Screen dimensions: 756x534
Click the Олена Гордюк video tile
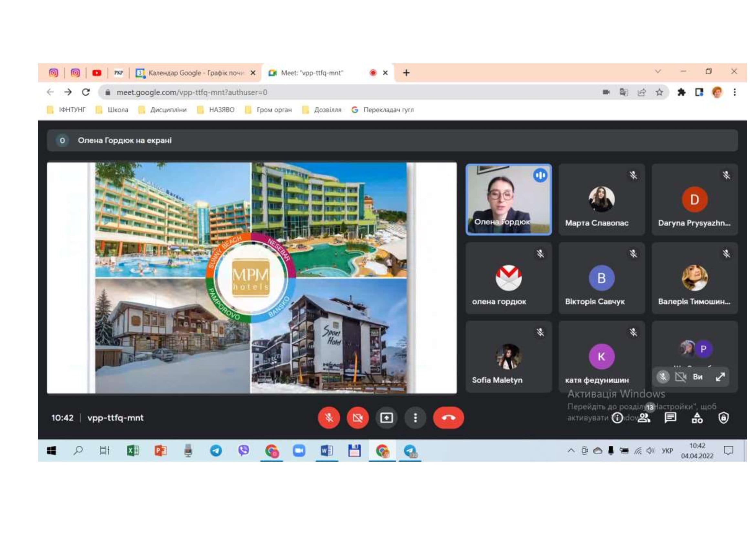tap(508, 199)
